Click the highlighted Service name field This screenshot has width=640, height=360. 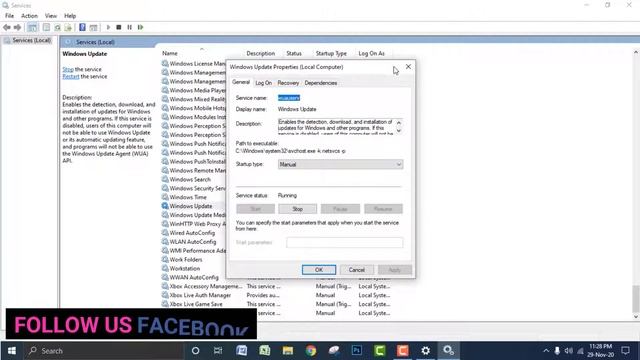point(289,98)
